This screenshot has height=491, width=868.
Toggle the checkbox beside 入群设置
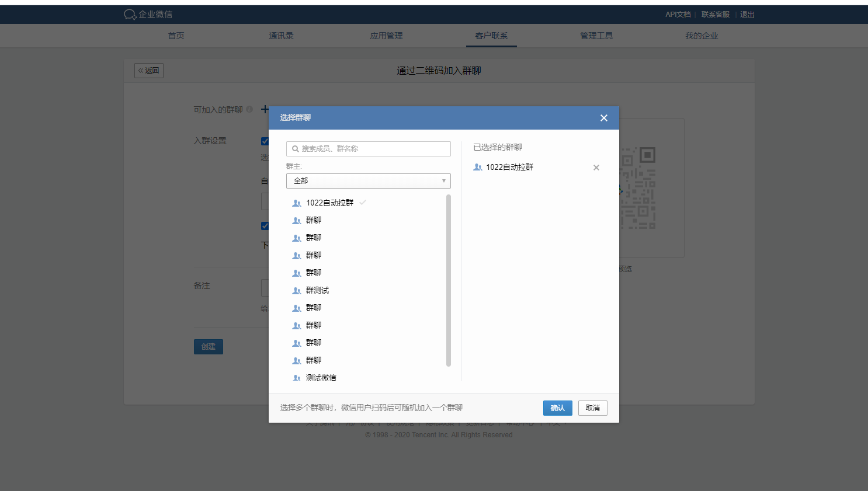265,141
